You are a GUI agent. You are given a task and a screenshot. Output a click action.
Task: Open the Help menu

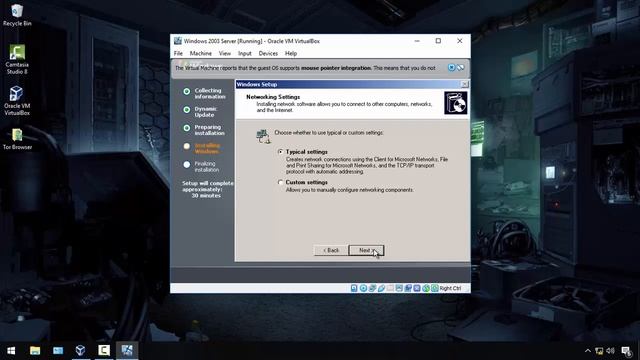[291, 53]
